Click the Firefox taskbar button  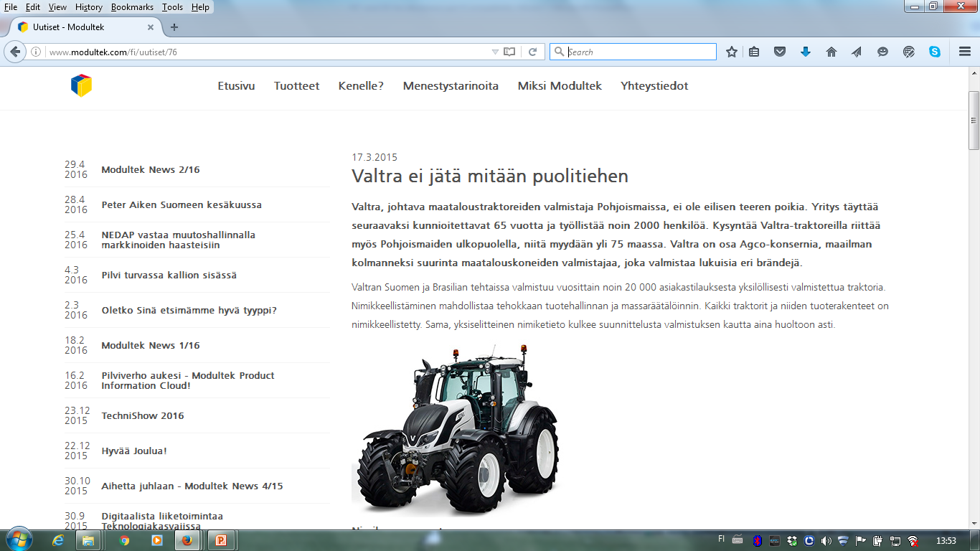[x=188, y=540]
